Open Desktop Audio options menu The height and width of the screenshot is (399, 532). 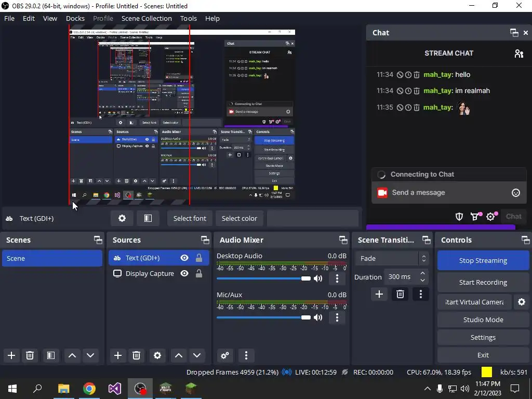tap(337, 278)
